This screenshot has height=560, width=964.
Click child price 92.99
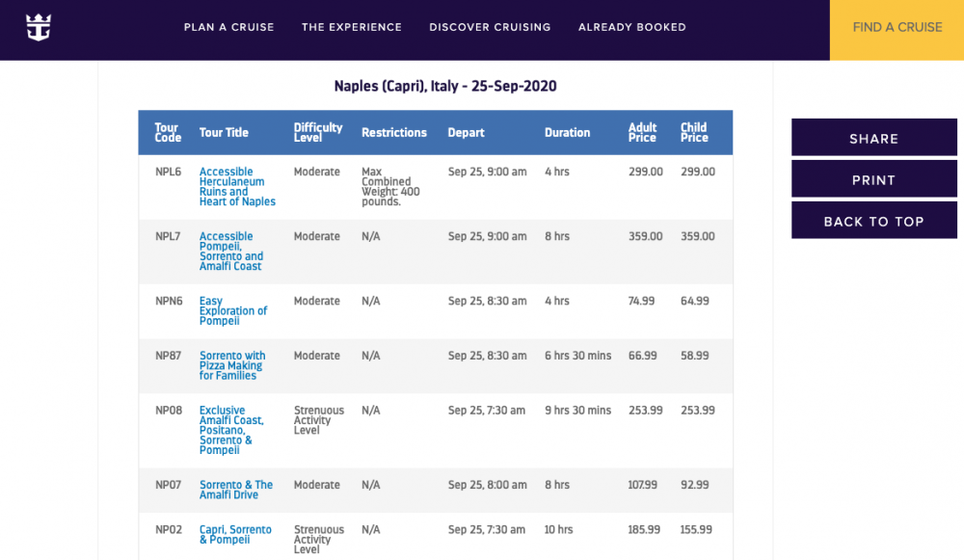[x=695, y=485]
